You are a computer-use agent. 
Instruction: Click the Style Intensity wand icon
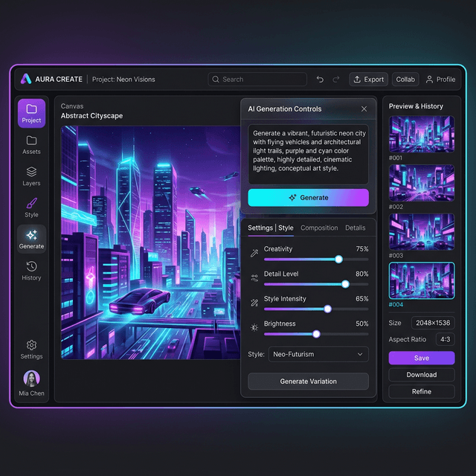point(254,303)
